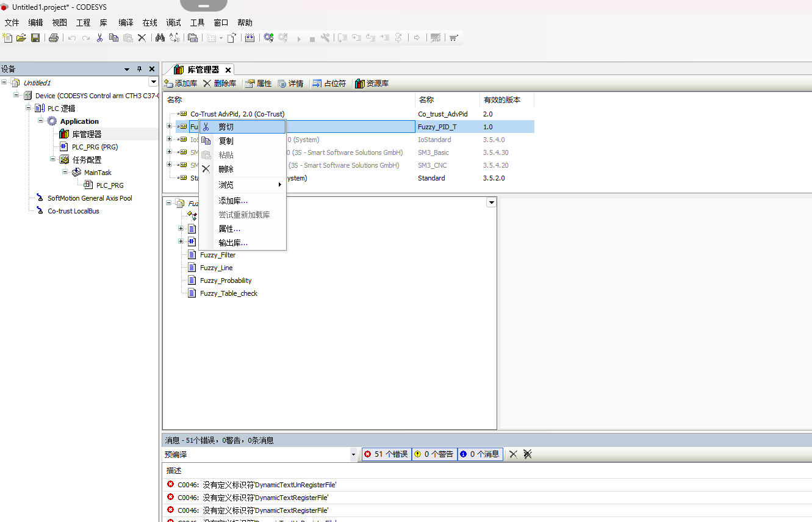Choose 删除 from the context menu

[x=243, y=169]
